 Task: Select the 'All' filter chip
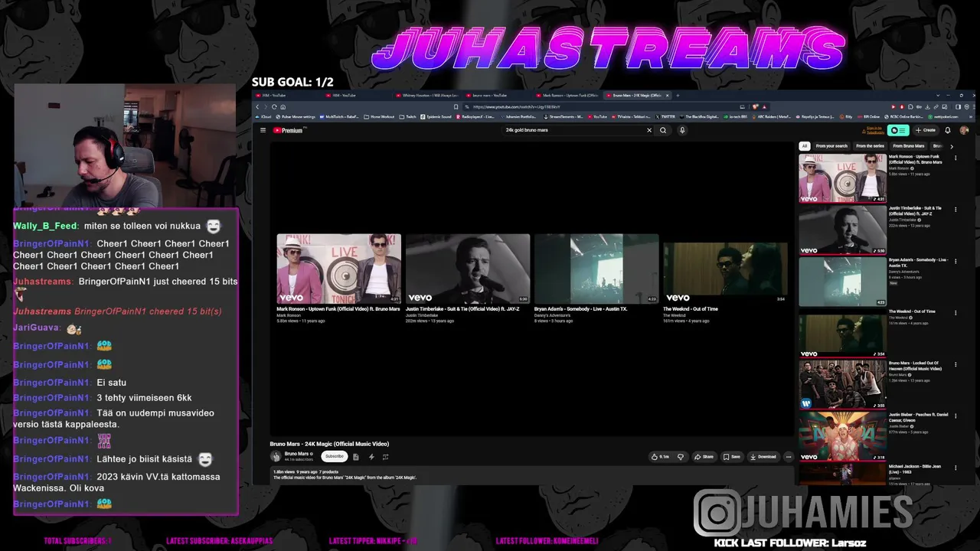point(804,146)
